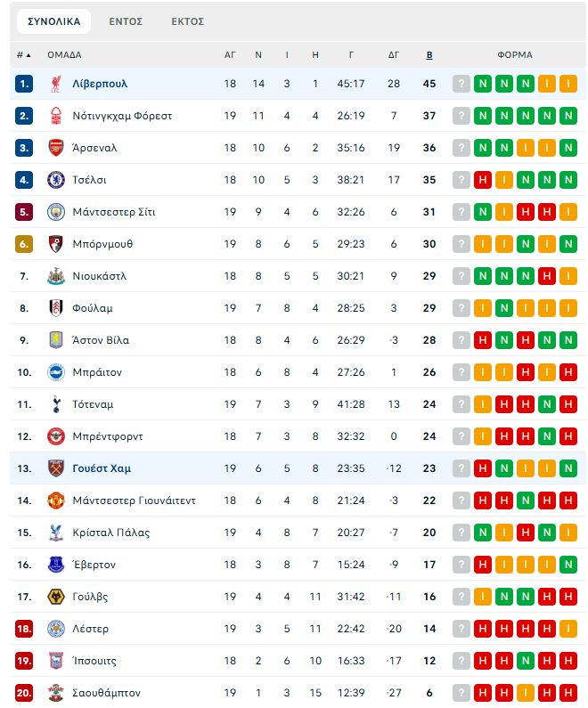Click the Arsenal club crest icon
The height and width of the screenshot is (708, 588).
(x=56, y=148)
